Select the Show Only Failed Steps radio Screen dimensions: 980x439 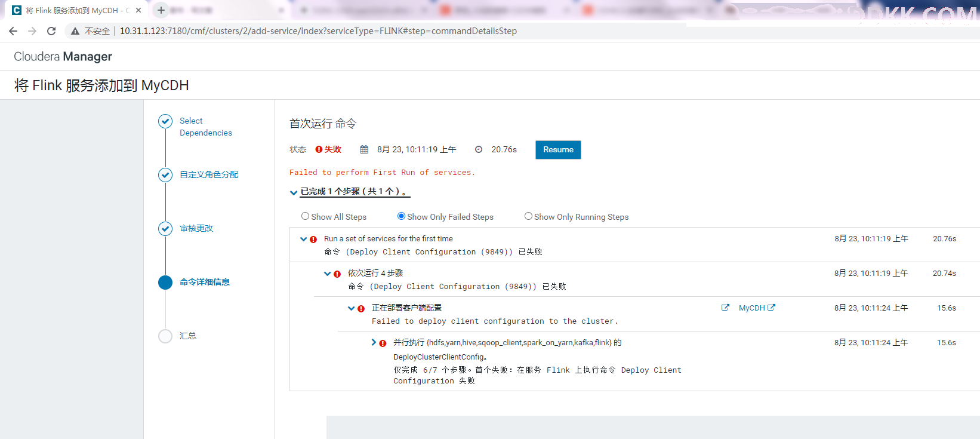(x=401, y=216)
